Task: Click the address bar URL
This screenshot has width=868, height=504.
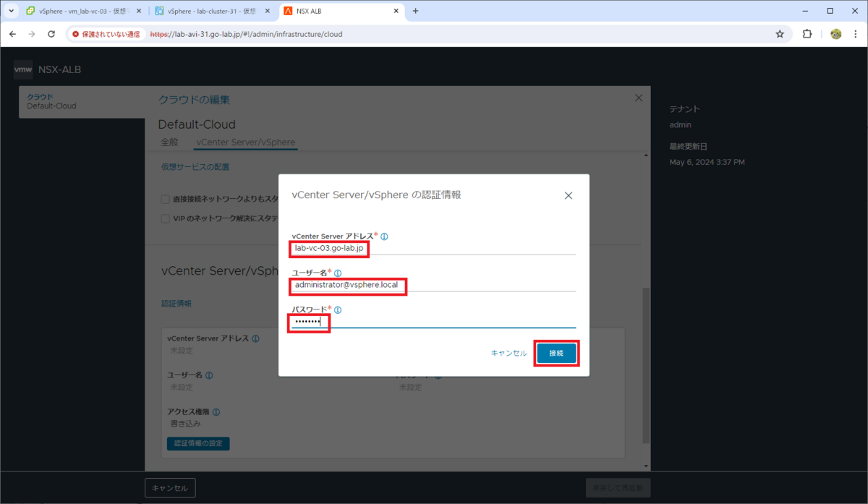Action: [x=246, y=34]
